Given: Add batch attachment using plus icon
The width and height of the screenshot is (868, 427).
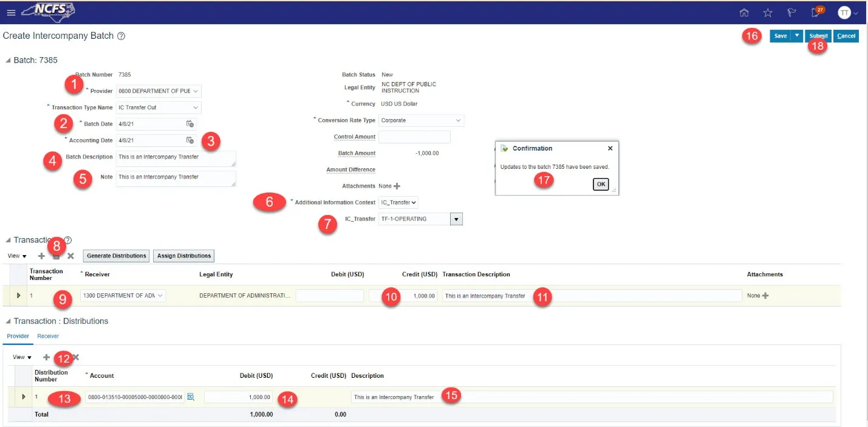Looking at the screenshot, I should (397, 186).
